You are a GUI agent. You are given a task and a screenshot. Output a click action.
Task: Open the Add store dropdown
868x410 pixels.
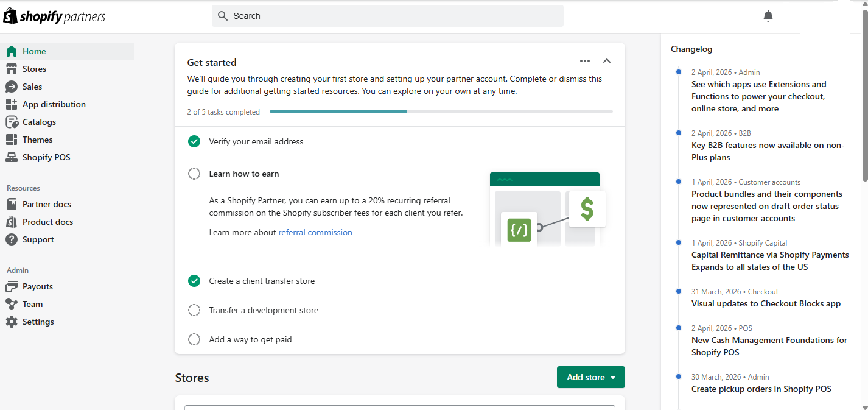[x=590, y=376]
